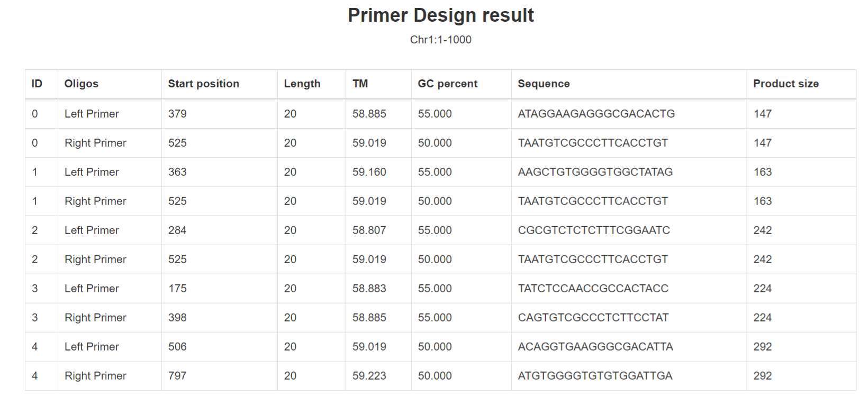Image resolution: width=868 pixels, height=403 pixels.
Task: Click TM value 59.223 cell
Action: [369, 376]
